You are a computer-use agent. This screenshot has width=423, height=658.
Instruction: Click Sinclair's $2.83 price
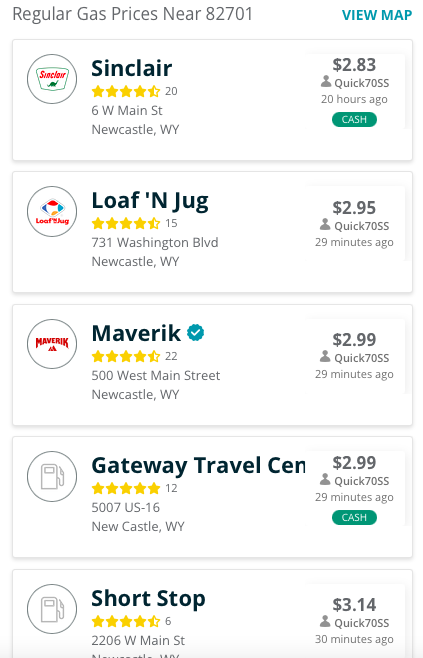[354, 65]
